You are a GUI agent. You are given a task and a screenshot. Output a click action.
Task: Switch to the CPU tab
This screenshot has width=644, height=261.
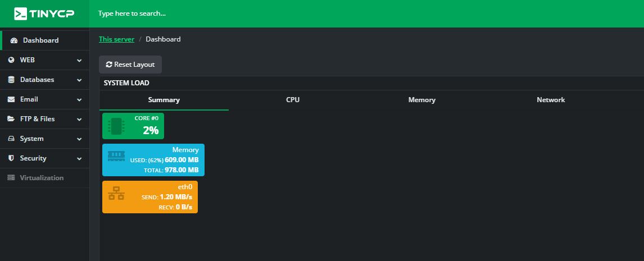[293, 100]
